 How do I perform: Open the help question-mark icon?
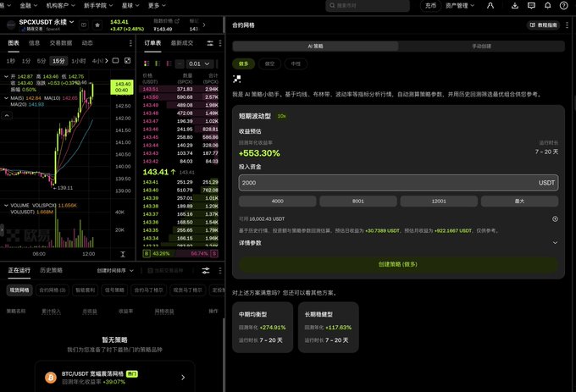point(564,6)
